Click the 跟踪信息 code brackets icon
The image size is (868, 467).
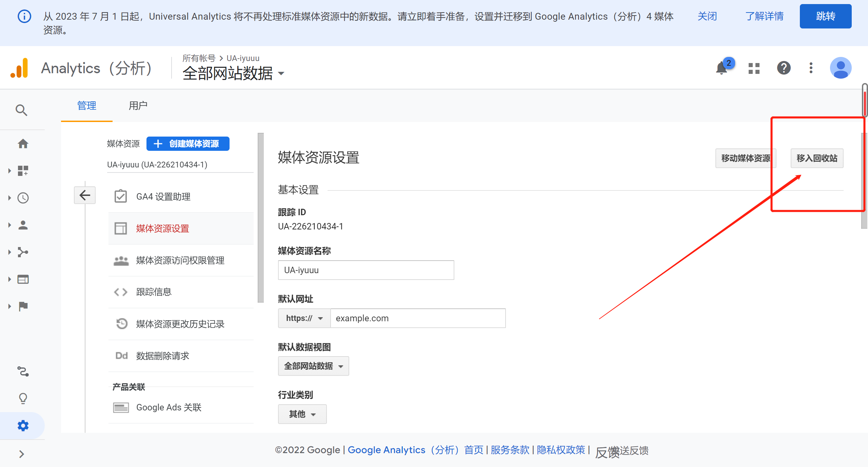tap(120, 292)
